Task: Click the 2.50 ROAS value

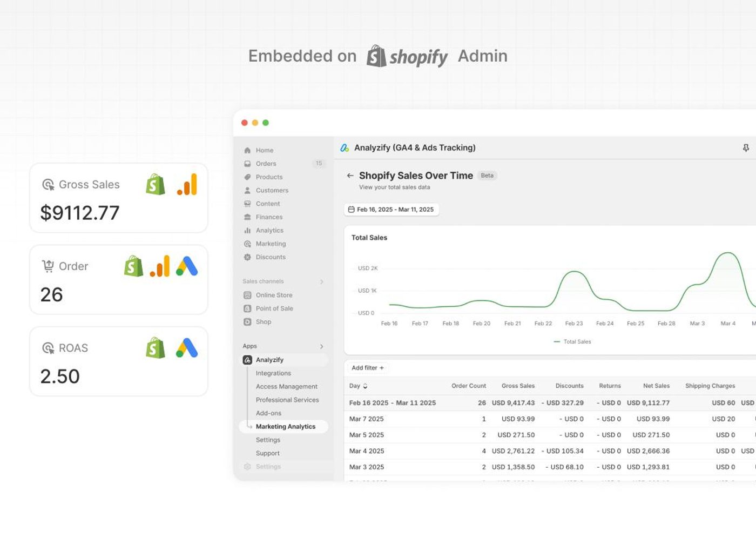Action: point(60,376)
